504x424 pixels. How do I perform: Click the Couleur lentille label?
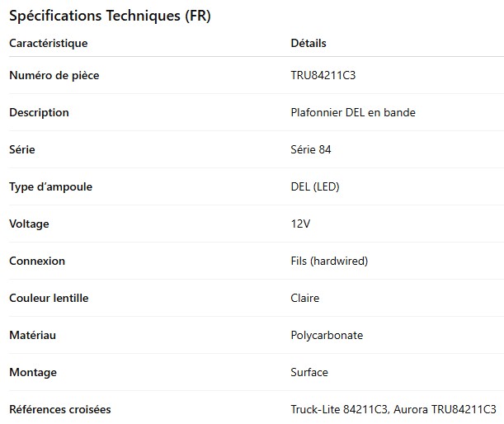49,299
